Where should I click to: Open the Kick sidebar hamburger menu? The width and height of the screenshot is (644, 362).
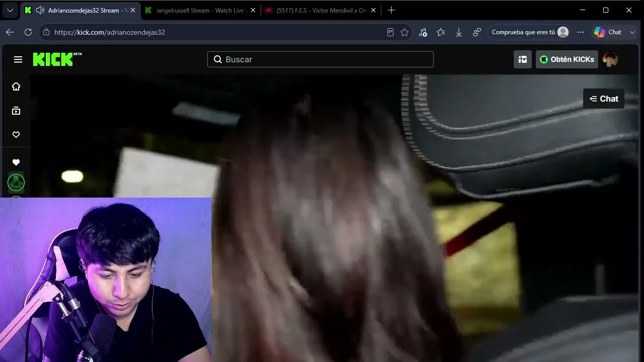click(18, 59)
